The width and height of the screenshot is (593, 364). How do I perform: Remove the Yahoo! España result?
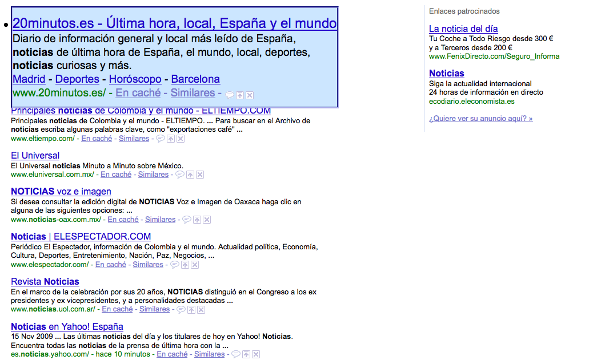(256, 354)
